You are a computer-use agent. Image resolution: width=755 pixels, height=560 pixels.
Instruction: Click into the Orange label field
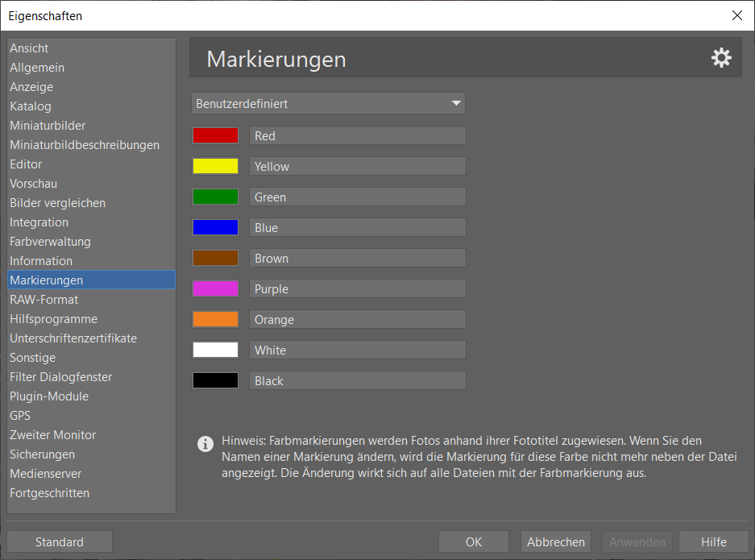click(357, 319)
